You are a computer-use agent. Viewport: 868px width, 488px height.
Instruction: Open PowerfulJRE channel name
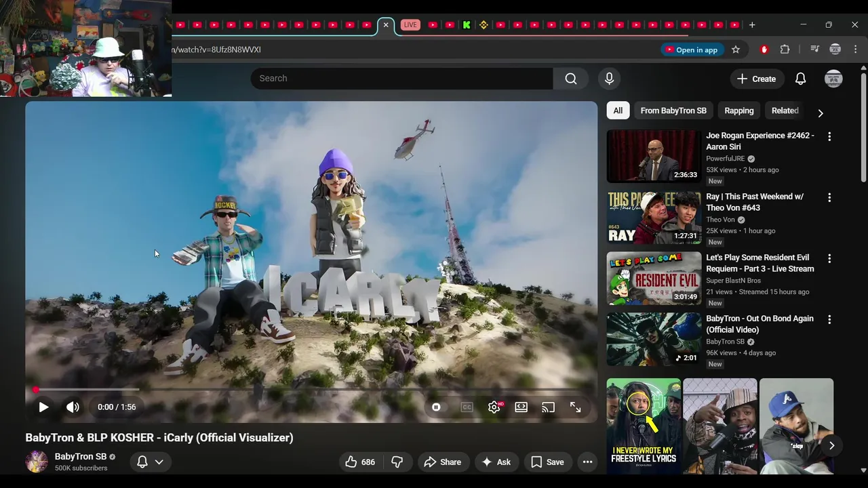[725, 159]
